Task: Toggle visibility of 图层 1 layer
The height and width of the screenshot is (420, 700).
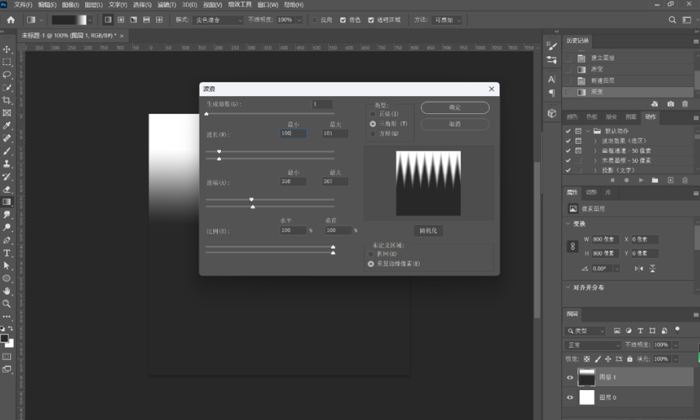Action: (x=571, y=377)
